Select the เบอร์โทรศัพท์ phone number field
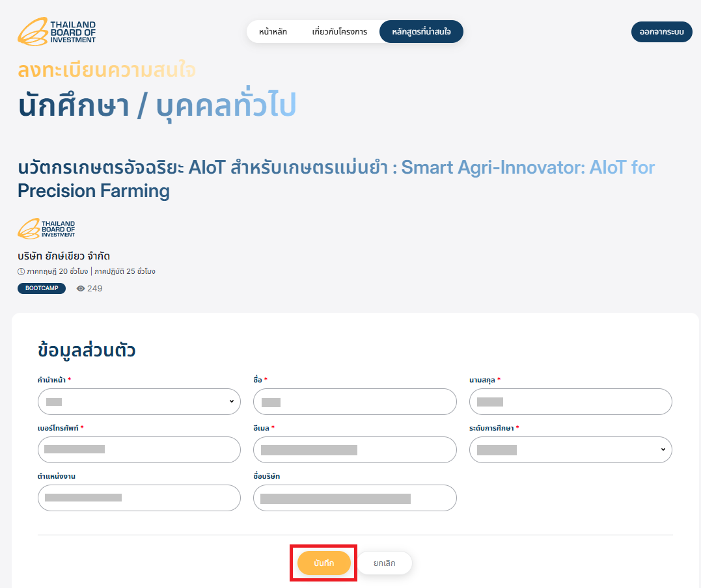 point(139,449)
